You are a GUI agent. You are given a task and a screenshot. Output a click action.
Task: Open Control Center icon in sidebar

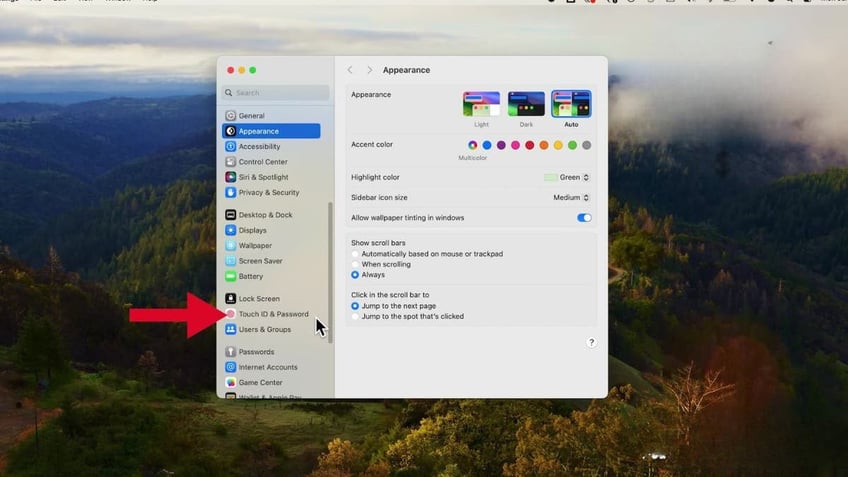click(x=230, y=162)
